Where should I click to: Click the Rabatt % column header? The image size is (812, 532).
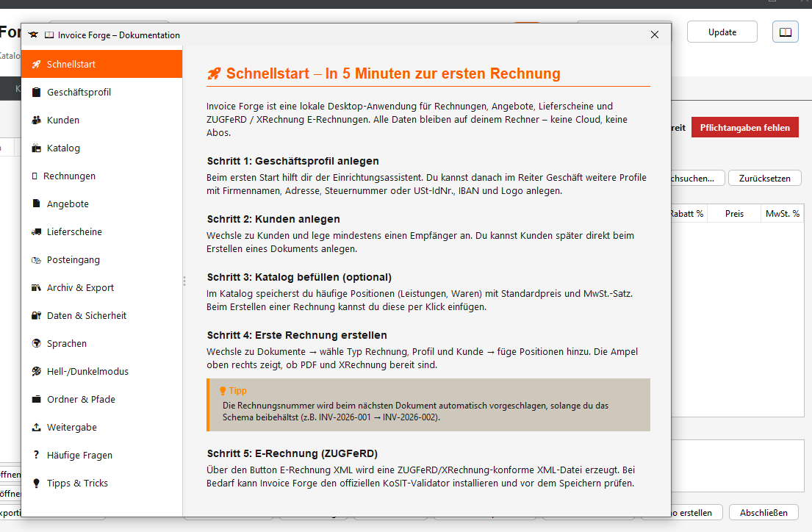click(x=689, y=213)
